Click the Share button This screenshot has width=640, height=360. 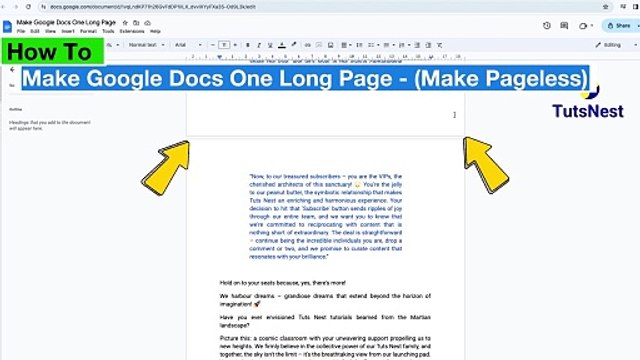620,26
